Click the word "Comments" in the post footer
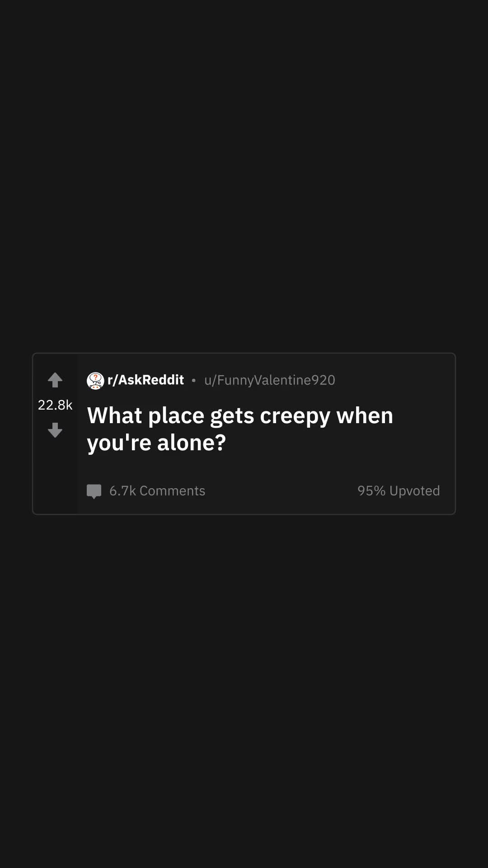The image size is (488, 868). 172,491
